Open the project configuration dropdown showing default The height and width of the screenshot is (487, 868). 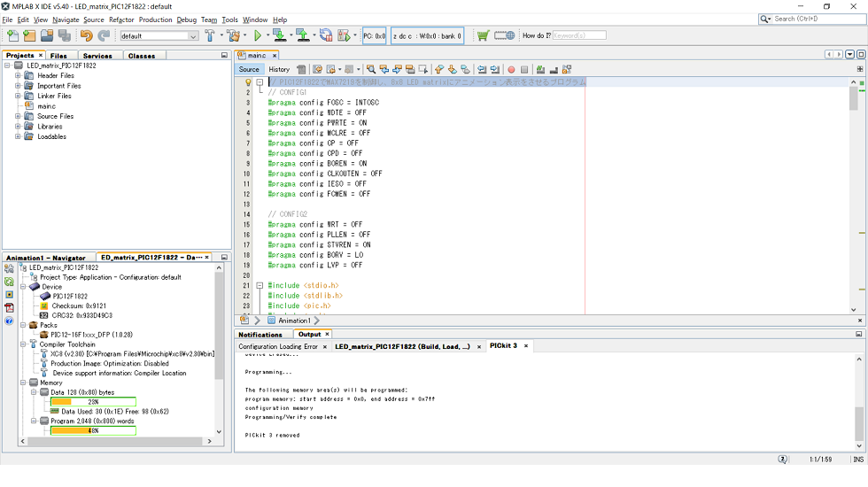click(159, 36)
